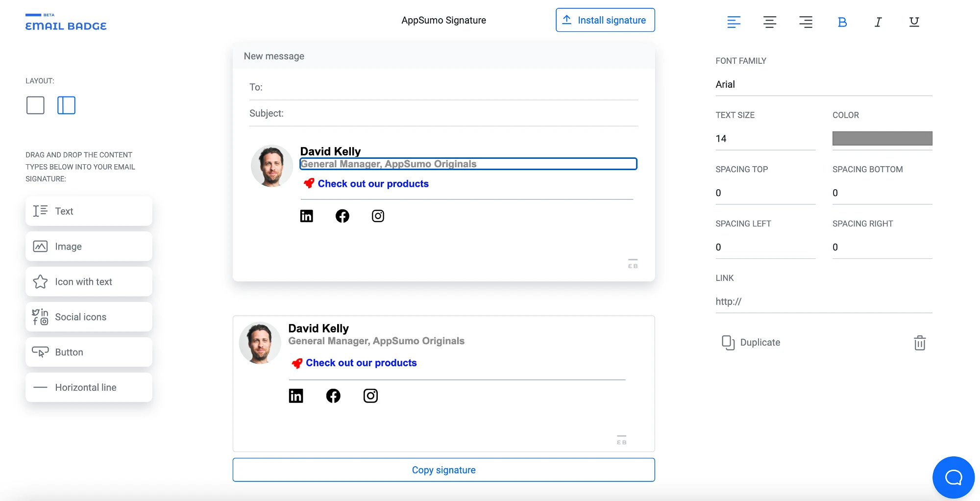The width and height of the screenshot is (980, 501).
Task: Click the text cursor icon on Text block
Action: click(x=40, y=211)
